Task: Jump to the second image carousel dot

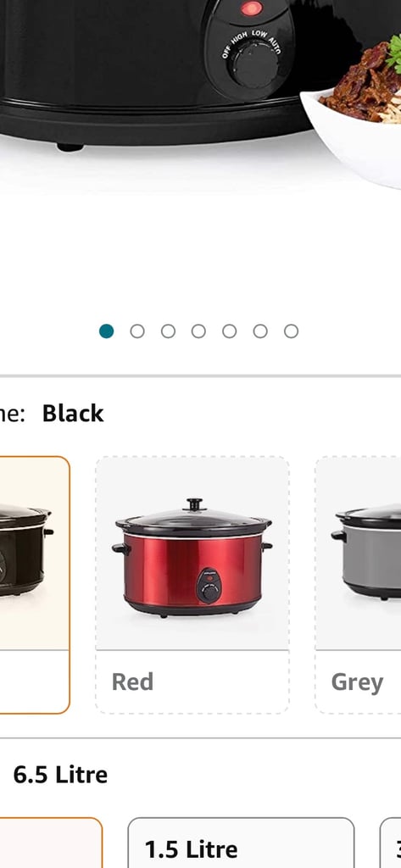Action: [x=137, y=331]
